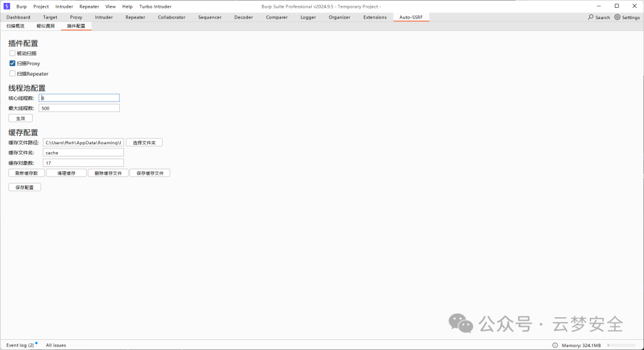
Task: Click the 清理缓存 button
Action: point(66,173)
